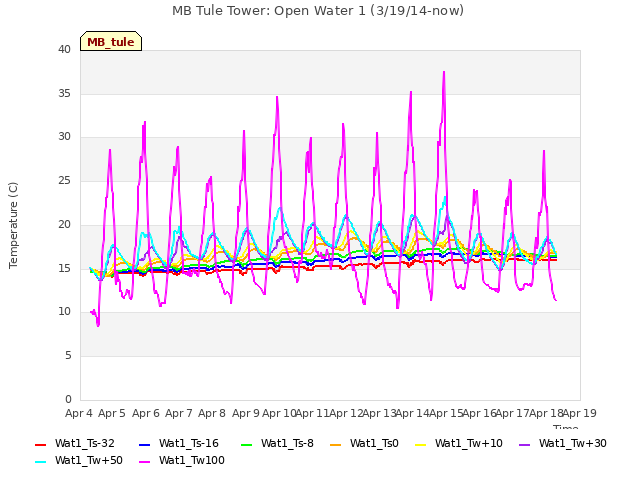The image size is (640, 480).
Task: Click the Apr 10 x-axis tick label
Action: pos(279,413)
